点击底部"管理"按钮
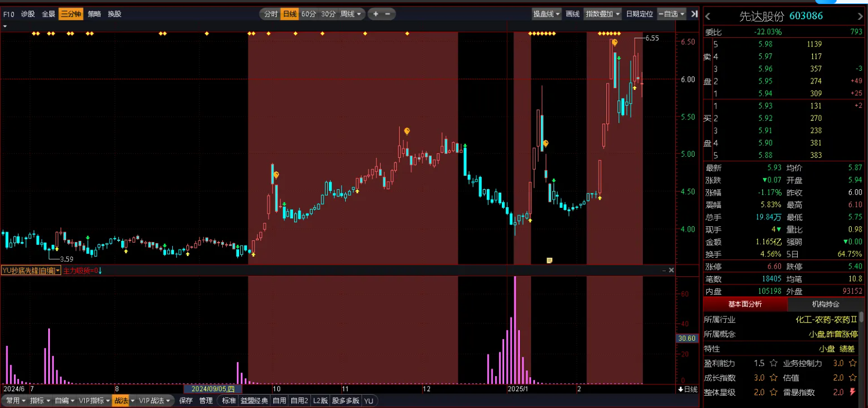This screenshot has height=408, width=868. click(x=206, y=400)
